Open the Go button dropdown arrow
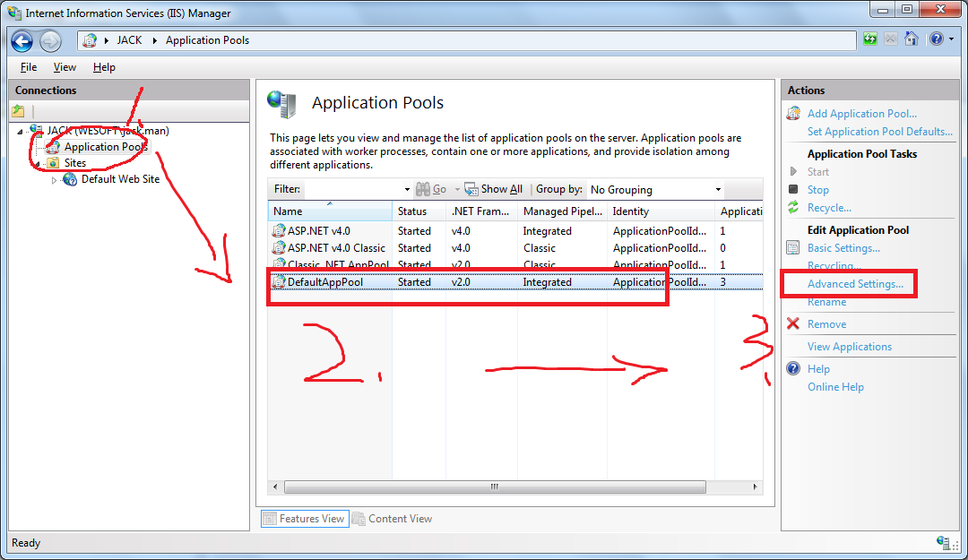This screenshot has width=968, height=560. click(x=457, y=190)
